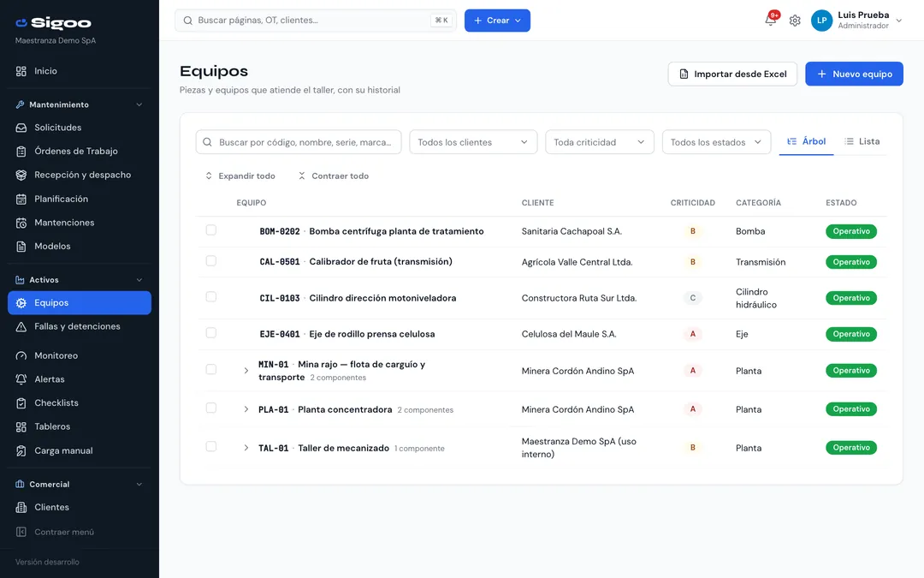This screenshot has width=924, height=578.
Task: Open the Todos los estados dropdown
Action: pos(716,142)
